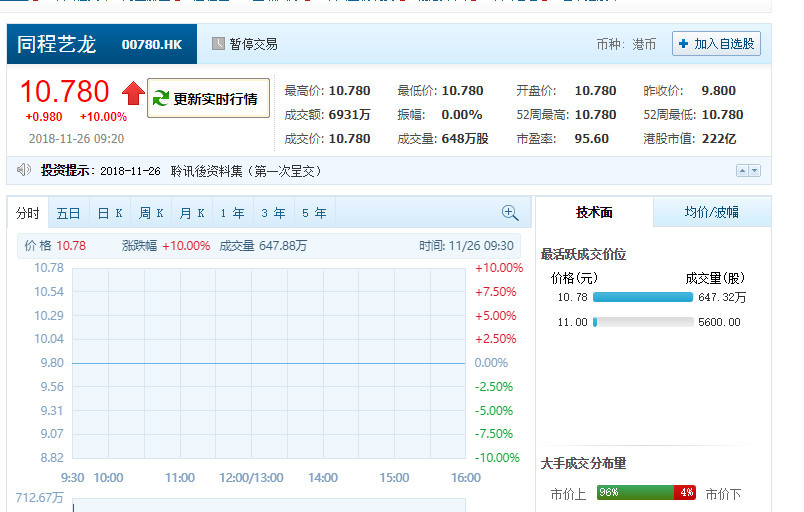
Task: Select the 分时 chart tab
Action: (x=28, y=213)
